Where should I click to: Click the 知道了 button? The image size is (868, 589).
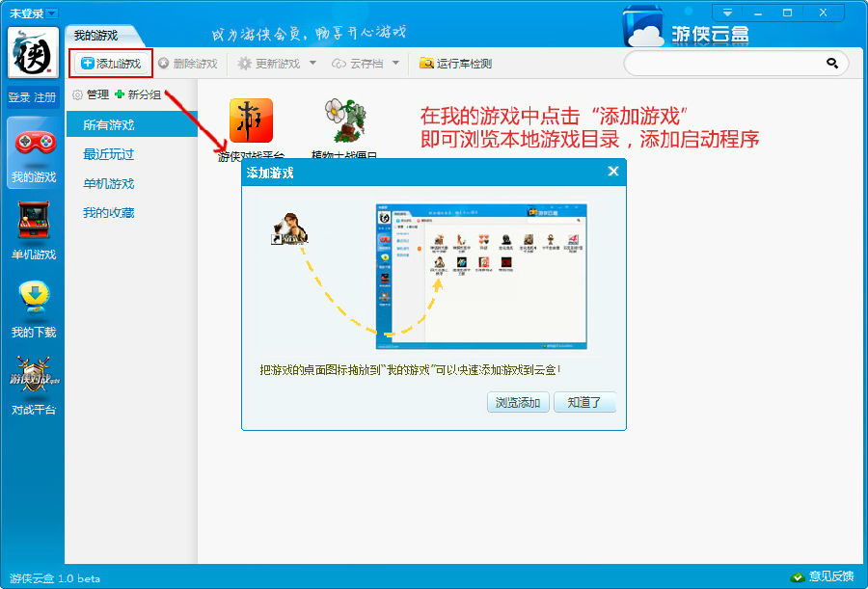point(584,403)
